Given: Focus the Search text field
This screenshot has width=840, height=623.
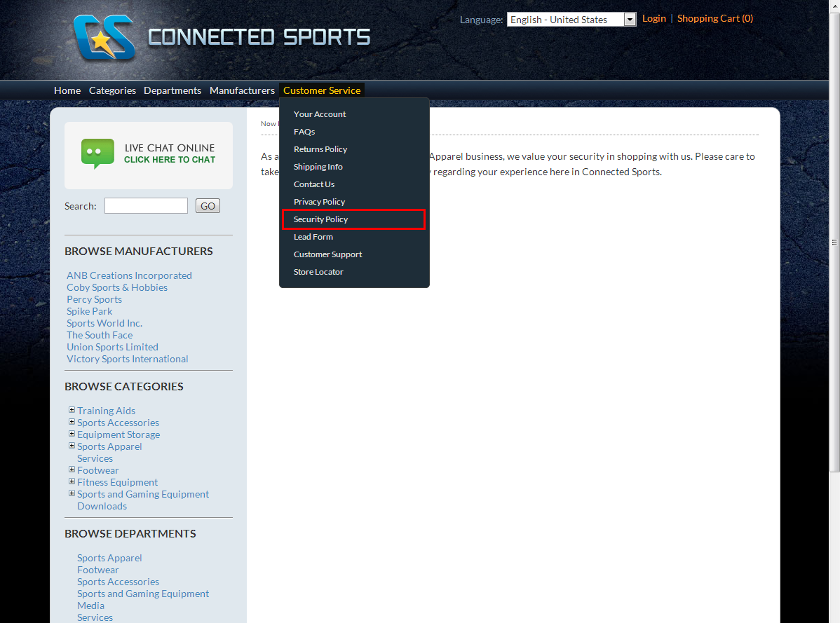Looking at the screenshot, I should [x=146, y=206].
